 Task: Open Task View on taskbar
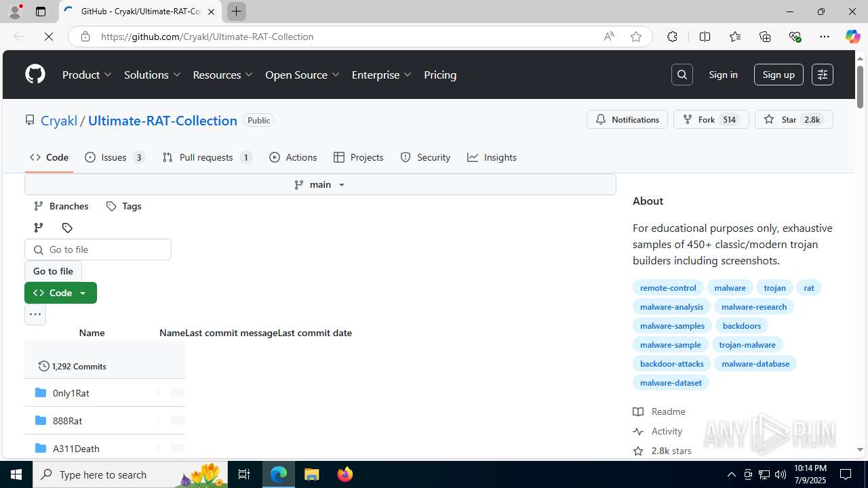(244, 474)
